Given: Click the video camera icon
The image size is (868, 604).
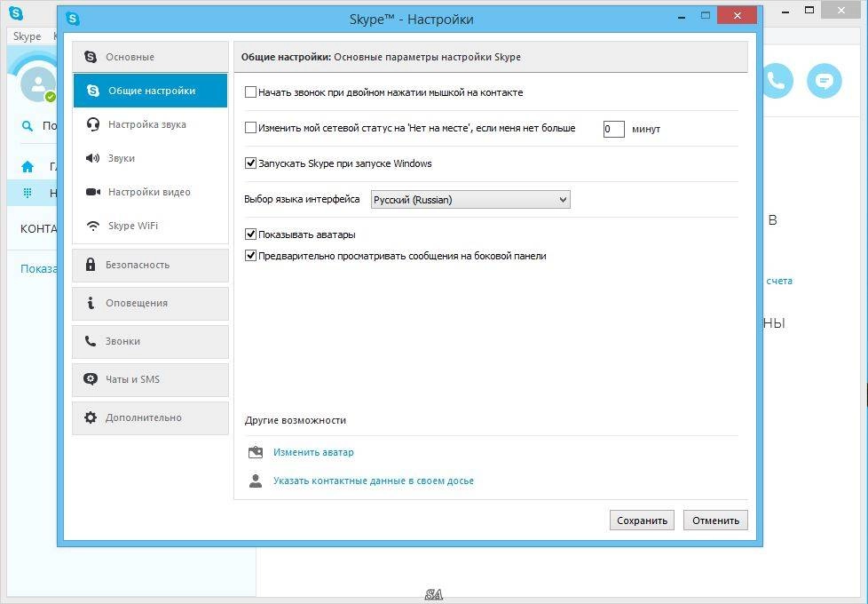Looking at the screenshot, I should pos(93,192).
